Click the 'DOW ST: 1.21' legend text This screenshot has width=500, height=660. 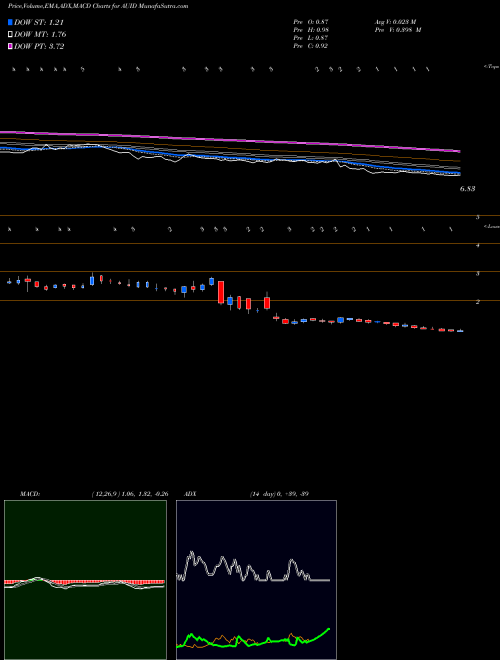click(x=39, y=23)
